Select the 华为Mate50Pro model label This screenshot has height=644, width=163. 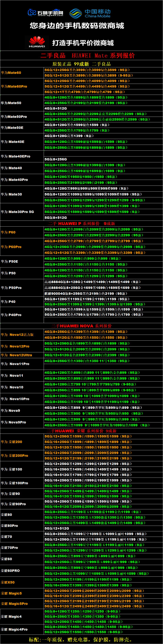(x=14, y=117)
